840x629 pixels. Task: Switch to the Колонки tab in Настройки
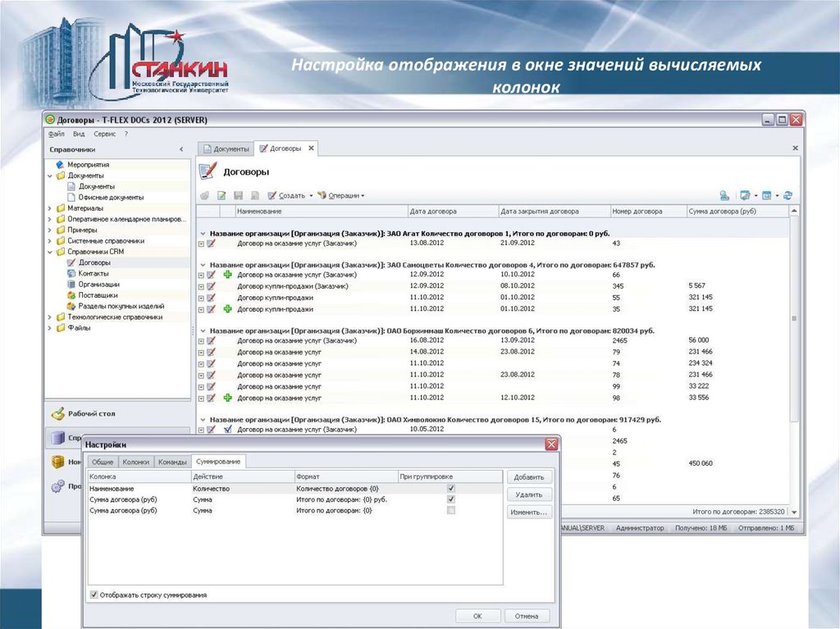[x=136, y=462]
